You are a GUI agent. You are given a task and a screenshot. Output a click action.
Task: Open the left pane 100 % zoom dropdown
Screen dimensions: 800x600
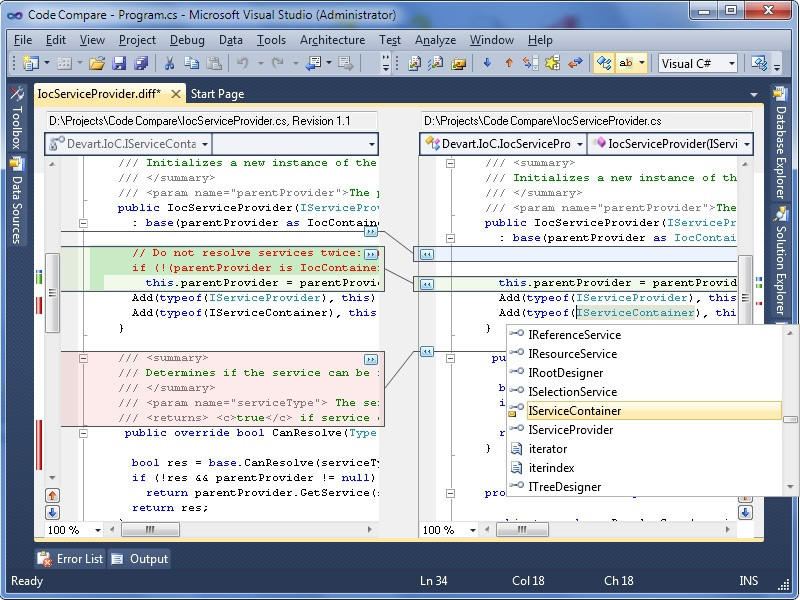(97, 530)
